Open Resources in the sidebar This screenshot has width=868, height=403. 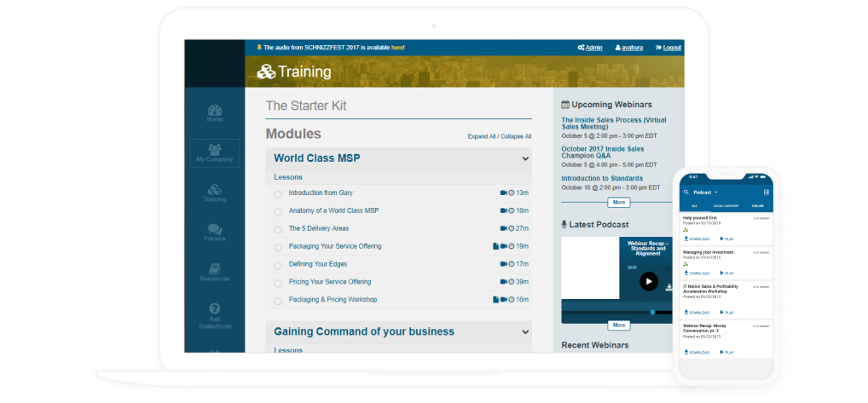[215, 273]
